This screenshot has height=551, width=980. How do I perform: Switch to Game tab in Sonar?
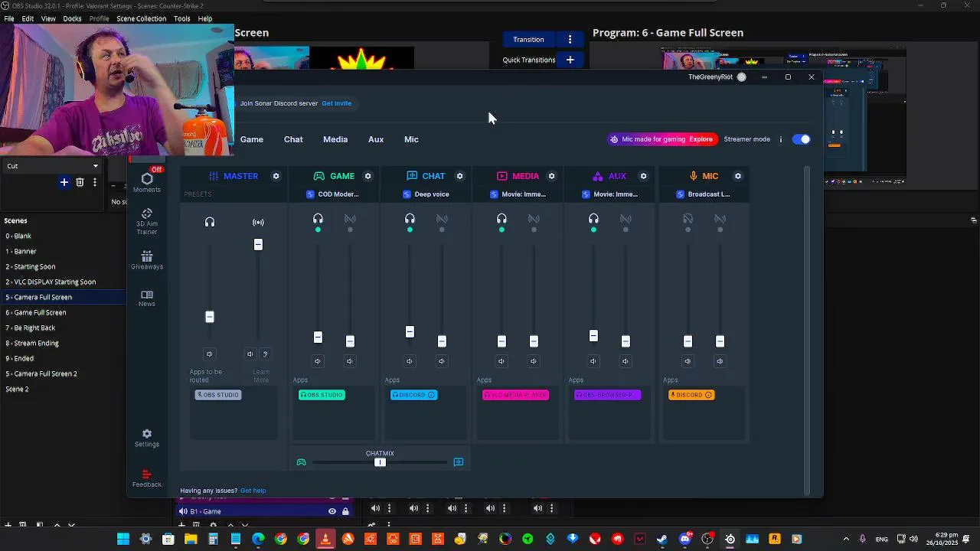[x=252, y=139]
